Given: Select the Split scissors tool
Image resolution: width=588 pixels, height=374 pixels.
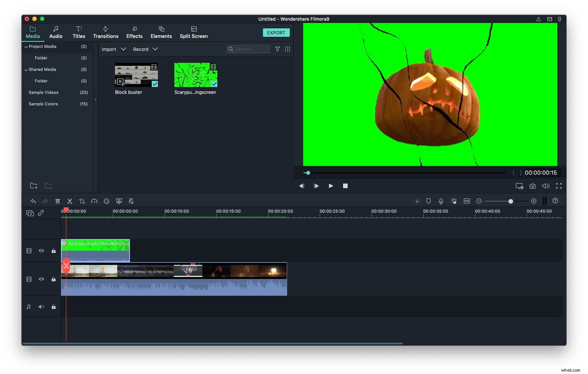Looking at the screenshot, I should (70, 201).
